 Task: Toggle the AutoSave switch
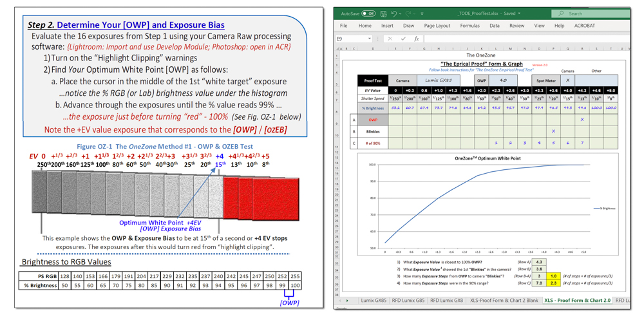coord(368,14)
